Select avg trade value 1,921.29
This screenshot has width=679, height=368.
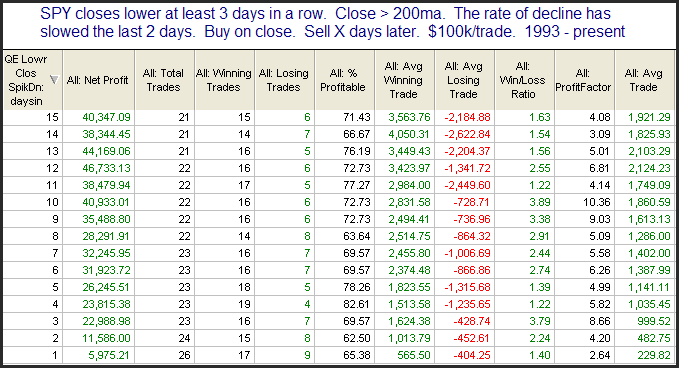coord(650,117)
